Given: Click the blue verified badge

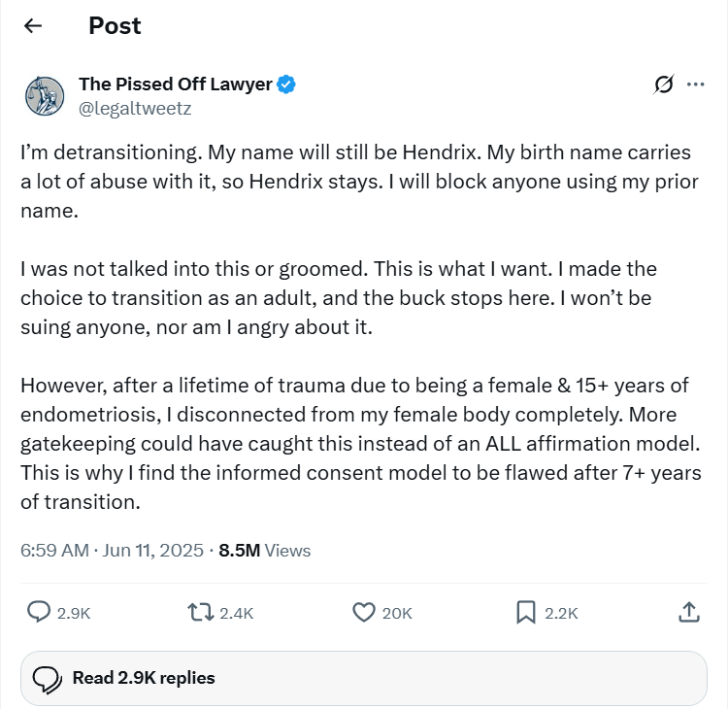Looking at the screenshot, I should click(x=286, y=84).
